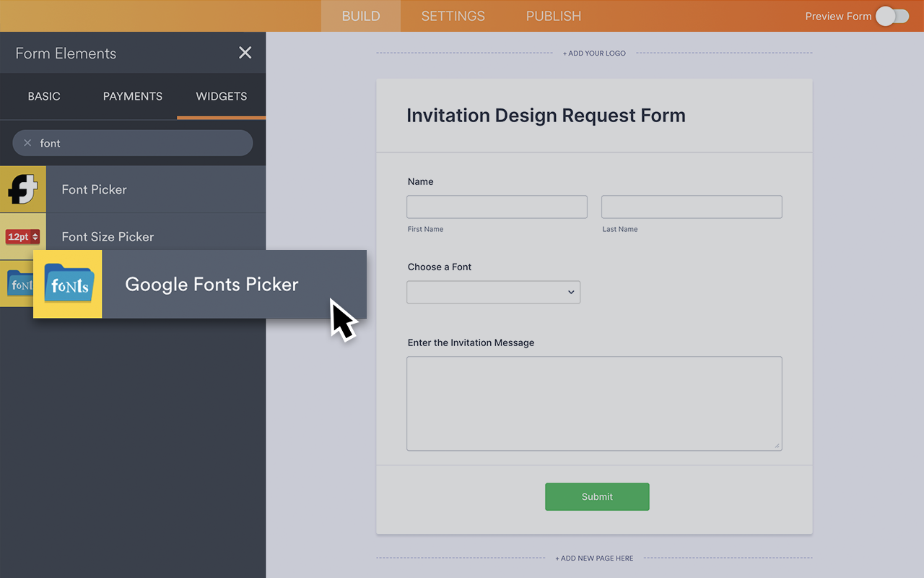
Task: Open the empty font dropdown on the form
Action: pyautogui.click(x=493, y=292)
